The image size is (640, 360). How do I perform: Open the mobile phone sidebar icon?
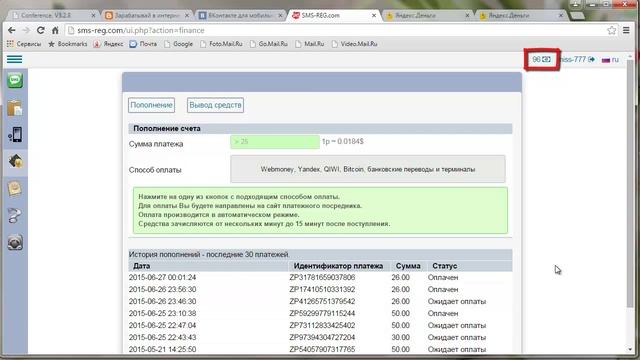tap(15, 135)
